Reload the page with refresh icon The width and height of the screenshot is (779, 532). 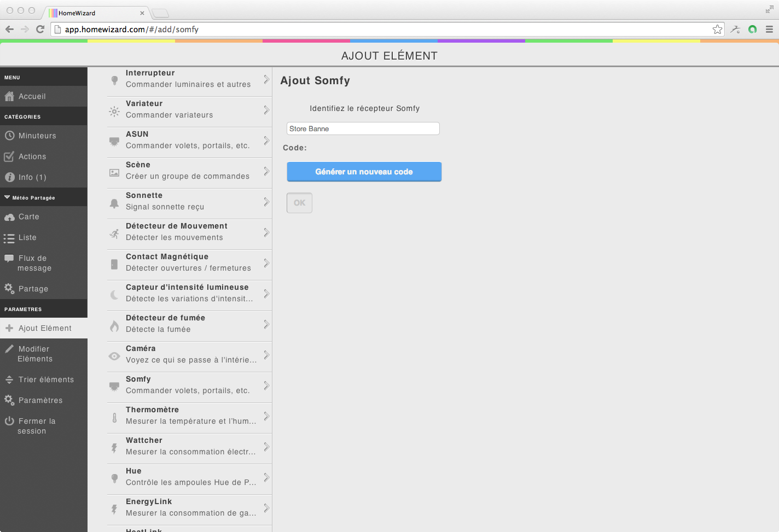click(x=40, y=30)
